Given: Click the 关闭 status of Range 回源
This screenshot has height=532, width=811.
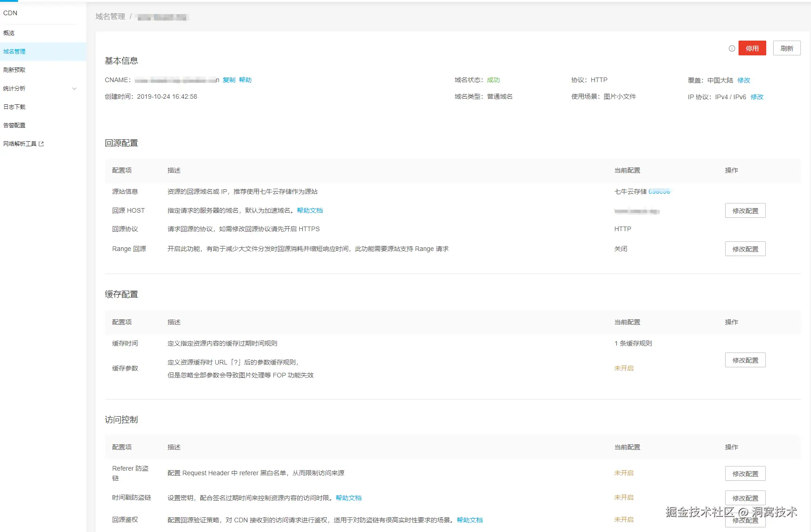Looking at the screenshot, I should click(x=621, y=249).
